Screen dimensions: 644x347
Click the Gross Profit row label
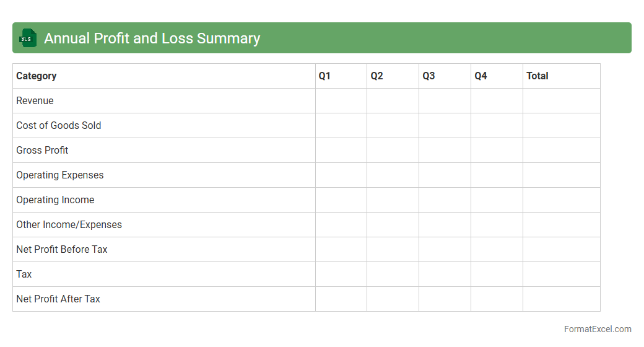tap(42, 151)
